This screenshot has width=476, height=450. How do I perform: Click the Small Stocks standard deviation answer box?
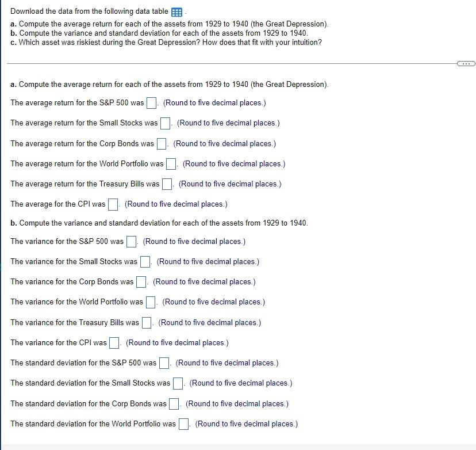(x=178, y=383)
